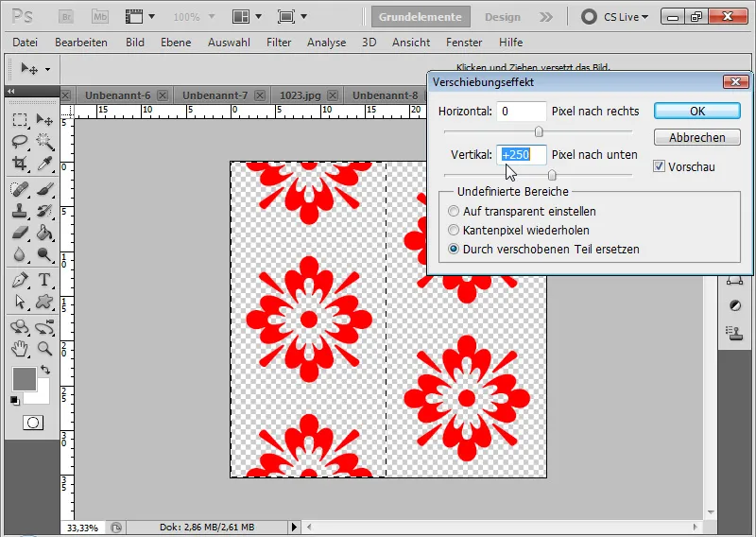Screen dimensions: 756x537
Task: Open the Bild menu
Action: tap(135, 43)
